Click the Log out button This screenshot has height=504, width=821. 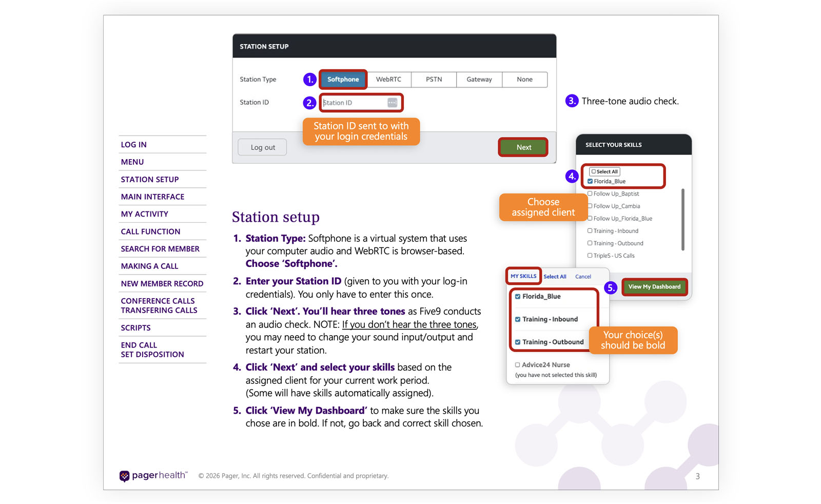click(x=263, y=147)
